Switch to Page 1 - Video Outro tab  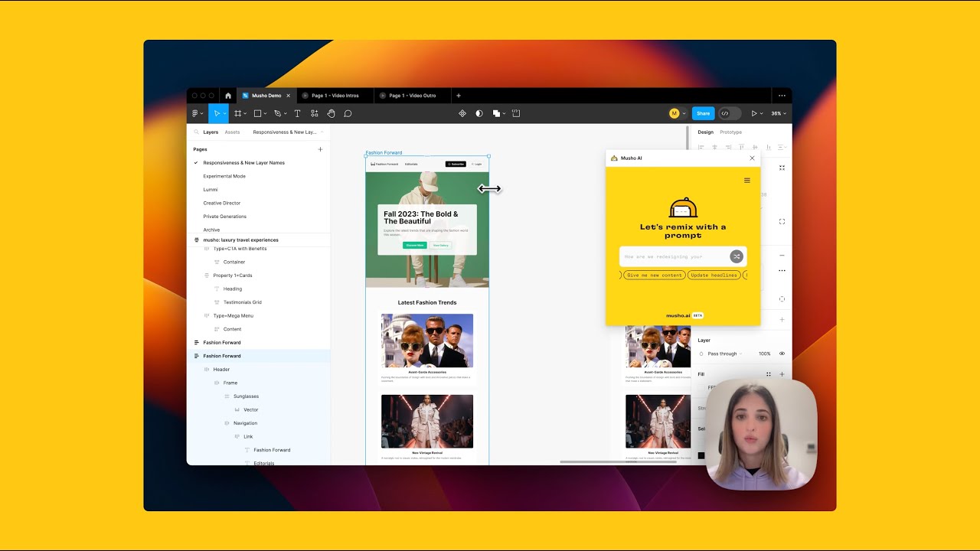[x=413, y=96]
